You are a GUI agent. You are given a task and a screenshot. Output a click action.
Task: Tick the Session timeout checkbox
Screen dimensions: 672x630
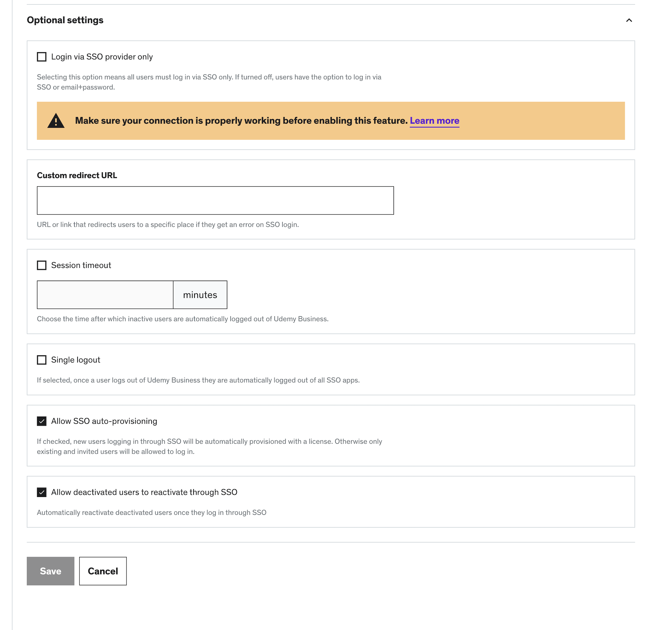coord(42,265)
